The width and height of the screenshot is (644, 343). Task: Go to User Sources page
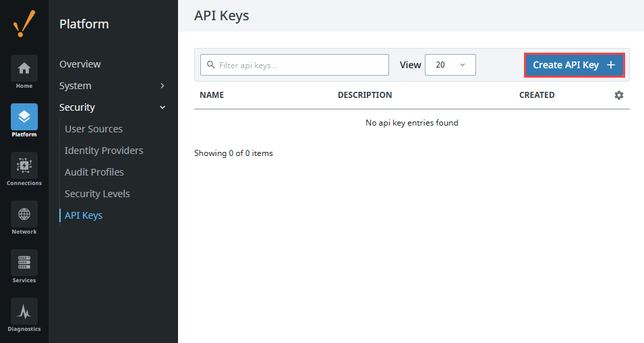[94, 129]
